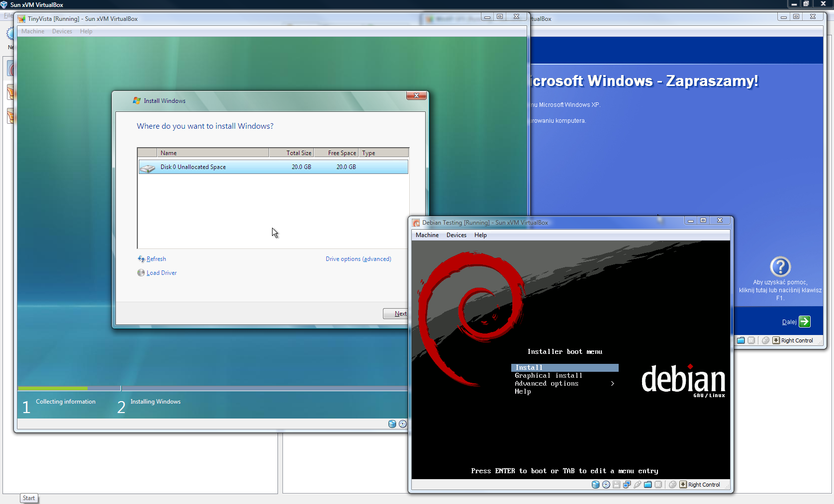
Task: Select the Debian VM icon in manager list
Action: (10, 68)
